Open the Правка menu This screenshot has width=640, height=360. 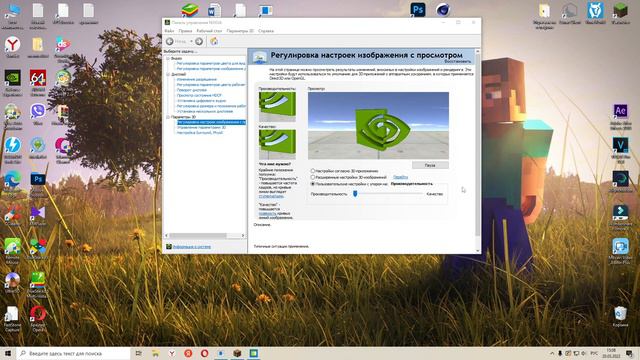185,31
